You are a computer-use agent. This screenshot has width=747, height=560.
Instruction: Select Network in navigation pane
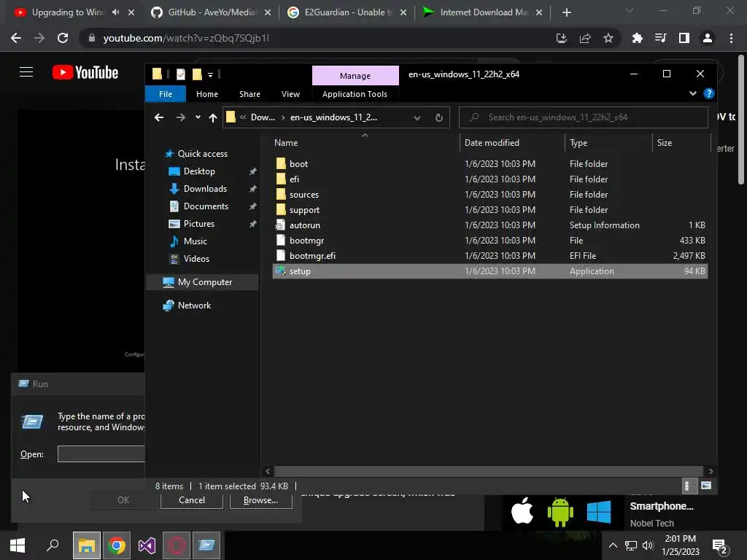(194, 306)
